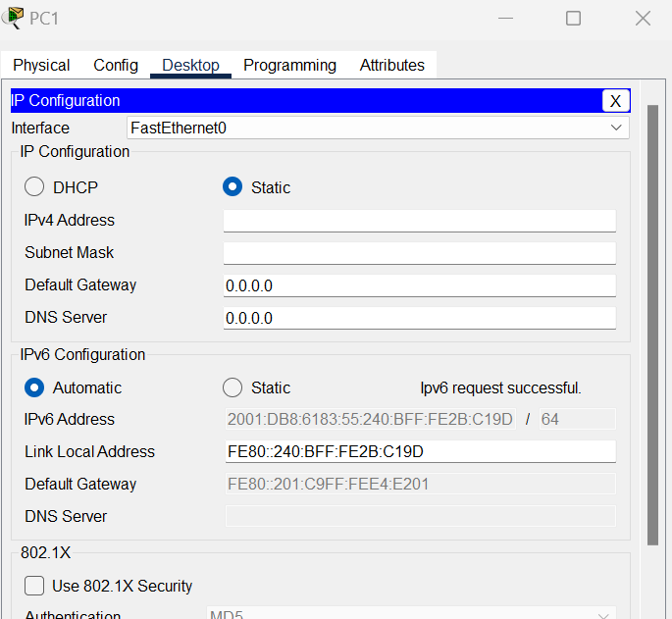Screen dimensions: 672x619
Task: Click the IPv4 Default Gateway field
Action: 420,285
